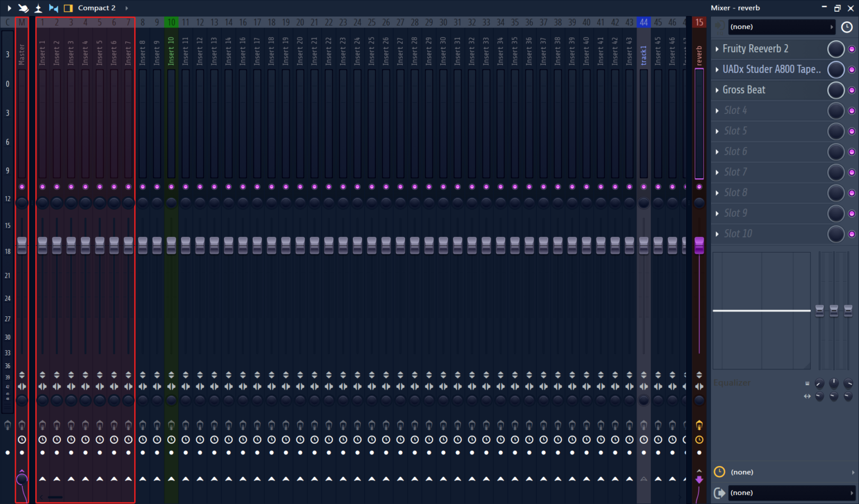Viewport: 859px width, 504px height.
Task: Click the record arm icon on the reverb track
Action: pos(699,425)
